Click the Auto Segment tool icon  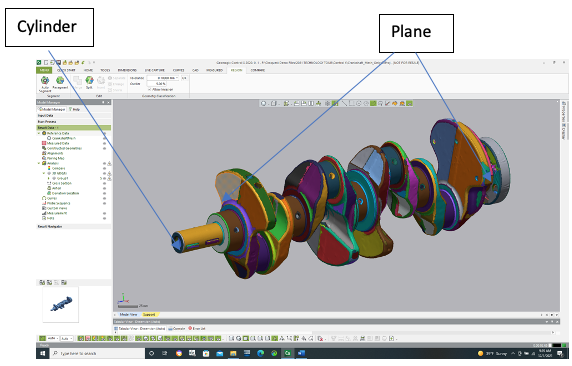[x=45, y=80]
